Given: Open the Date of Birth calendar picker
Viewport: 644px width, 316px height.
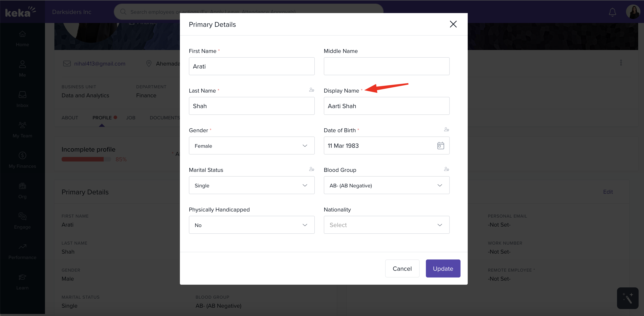Looking at the screenshot, I should pyautogui.click(x=441, y=145).
